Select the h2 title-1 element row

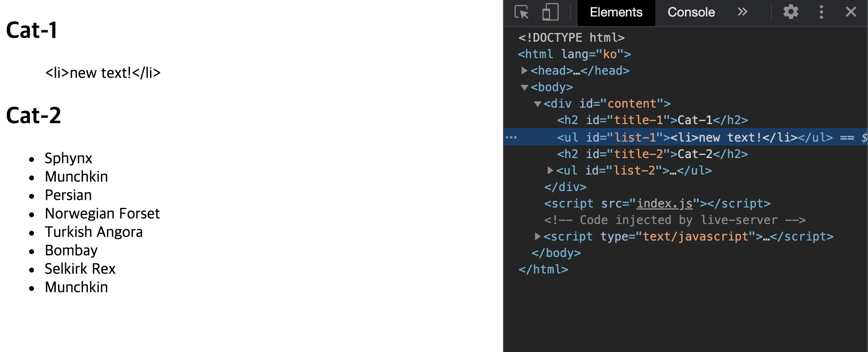point(686,120)
